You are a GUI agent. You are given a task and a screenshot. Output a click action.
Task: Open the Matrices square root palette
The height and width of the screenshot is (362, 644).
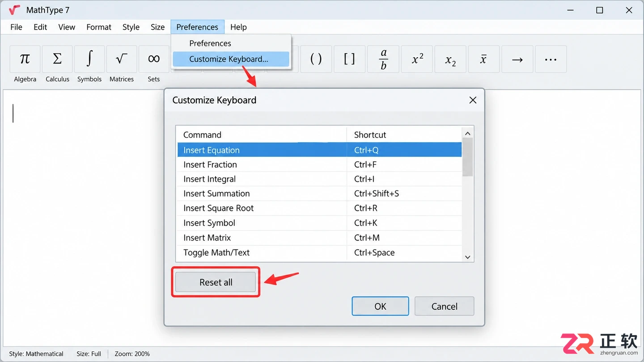[122, 59]
